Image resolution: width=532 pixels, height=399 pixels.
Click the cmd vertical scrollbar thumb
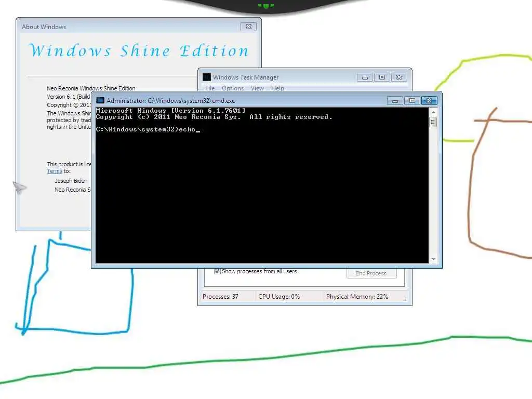(433, 122)
